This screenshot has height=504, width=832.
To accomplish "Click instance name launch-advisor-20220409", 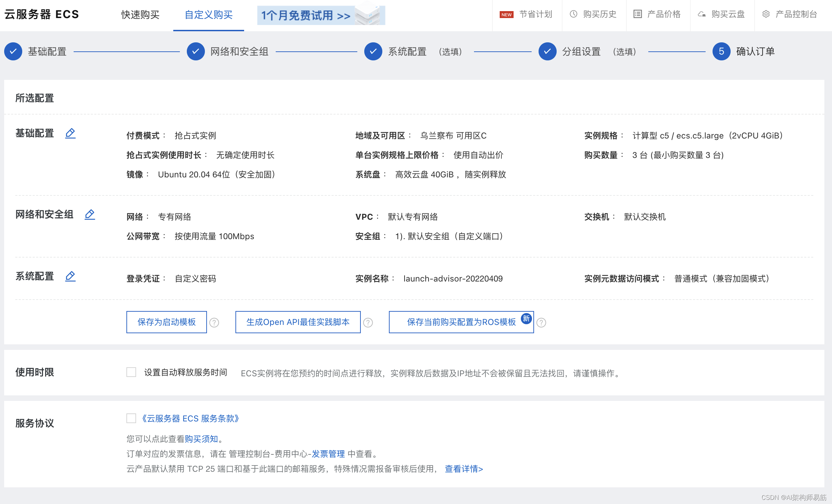I will pyautogui.click(x=453, y=278).
